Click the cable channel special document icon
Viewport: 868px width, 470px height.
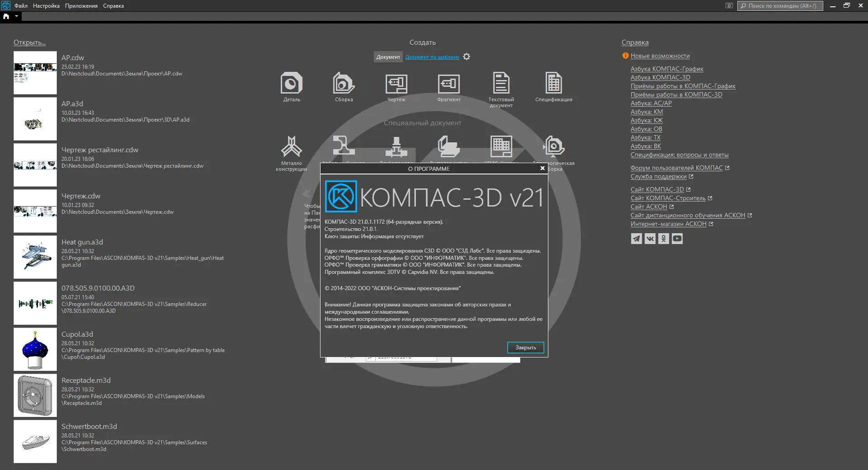344,146
